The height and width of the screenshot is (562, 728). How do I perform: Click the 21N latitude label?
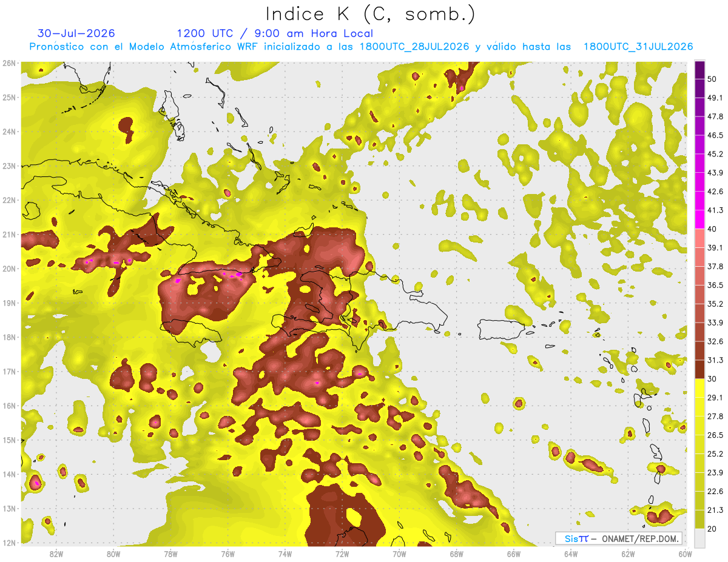pos(9,234)
